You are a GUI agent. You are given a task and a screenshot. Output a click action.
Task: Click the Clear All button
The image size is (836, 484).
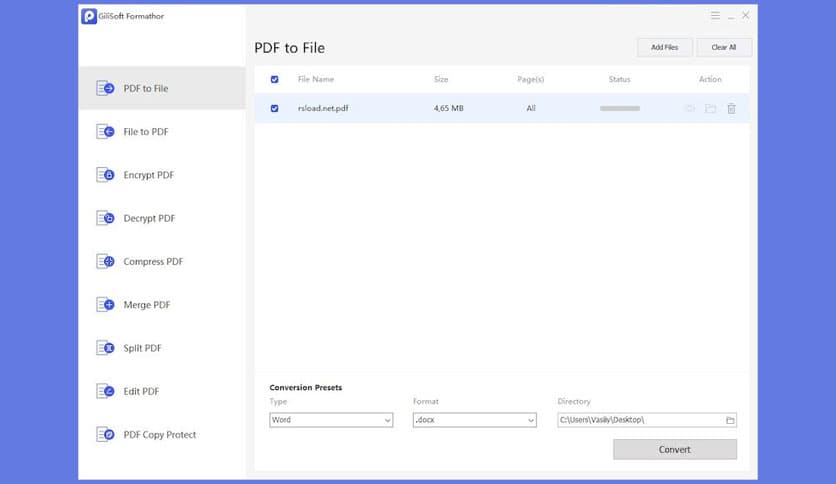tap(724, 47)
